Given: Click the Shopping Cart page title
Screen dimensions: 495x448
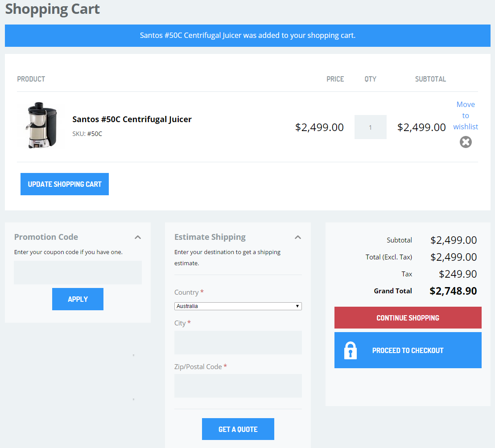Looking at the screenshot, I should pos(53,9).
